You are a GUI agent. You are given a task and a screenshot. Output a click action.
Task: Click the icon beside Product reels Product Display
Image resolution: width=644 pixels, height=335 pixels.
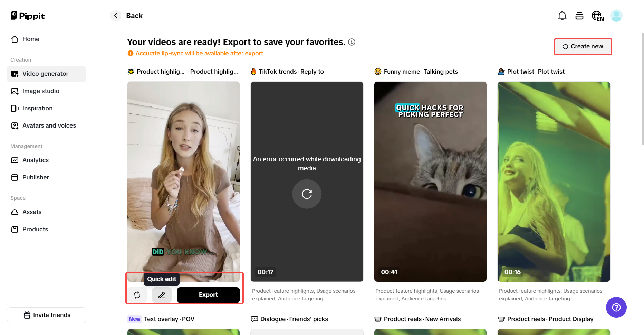click(x=501, y=319)
